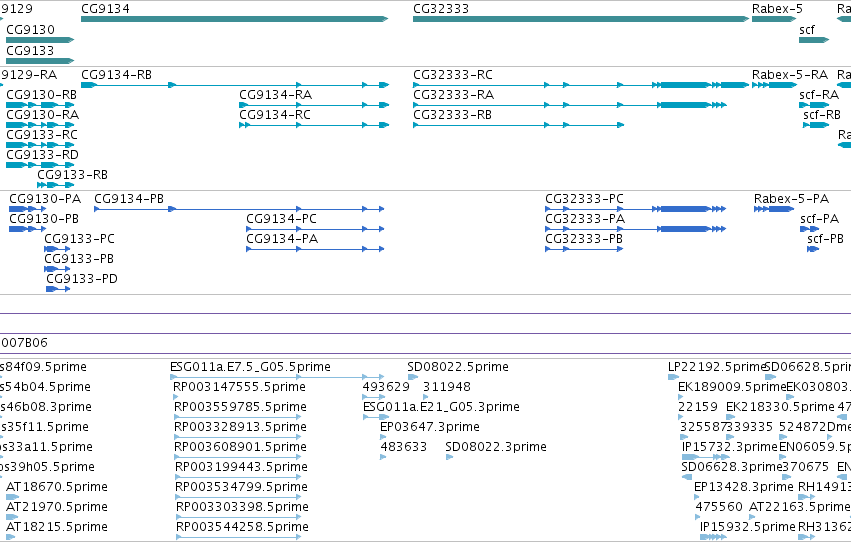
Task: Select AT22163.5prime EST
Action: pyautogui.click(x=753, y=517)
